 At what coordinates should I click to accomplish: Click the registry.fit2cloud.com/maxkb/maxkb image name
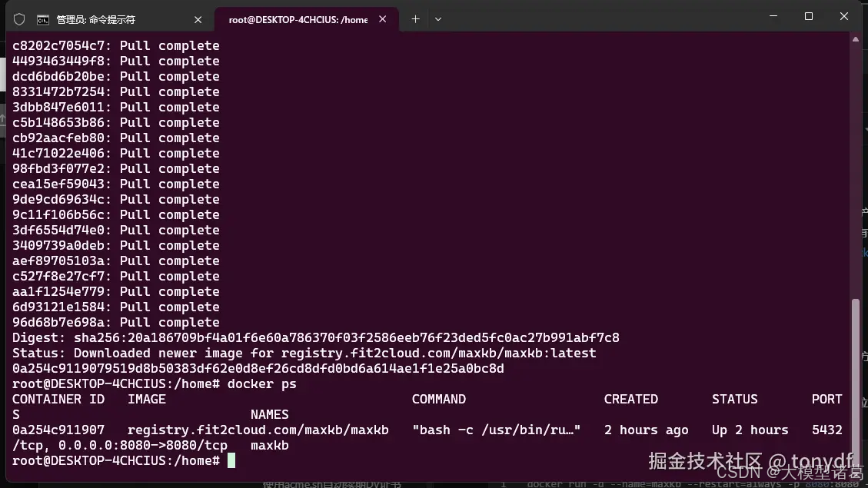258,430
